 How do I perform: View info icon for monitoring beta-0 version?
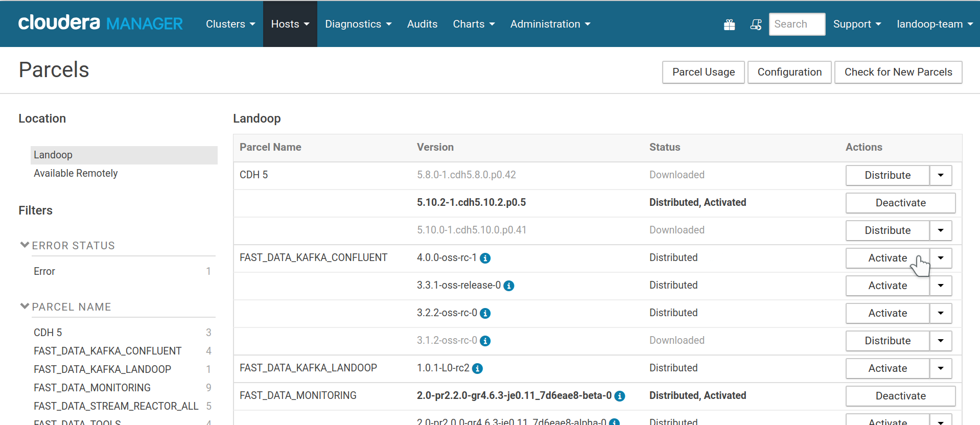coord(620,396)
